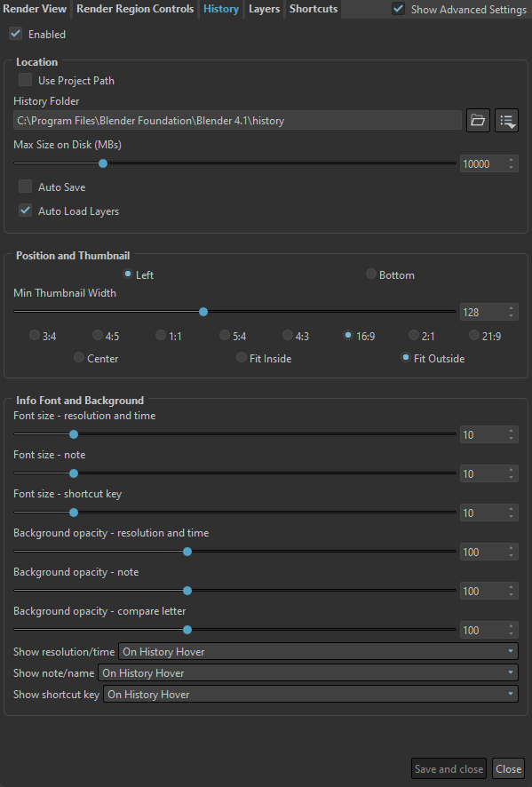Select Fit Inside thumbnail mode
Viewport: 532px width, 787px height.
[x=242, y=357]
